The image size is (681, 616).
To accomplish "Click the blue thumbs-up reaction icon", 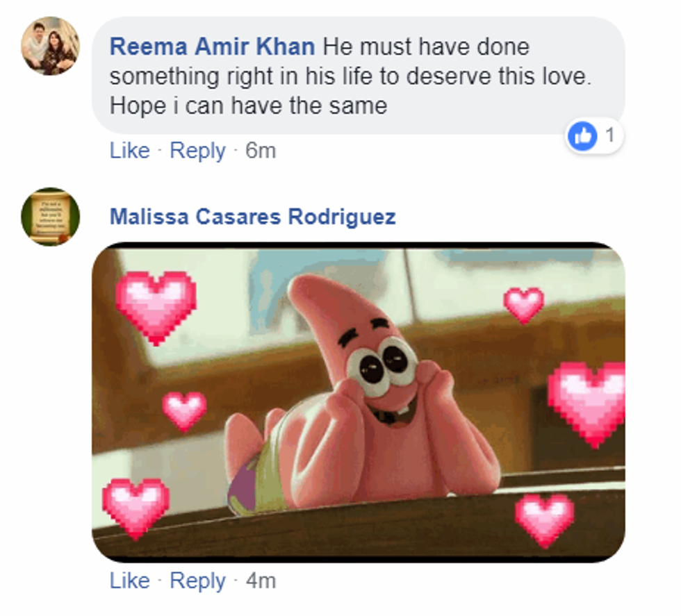I will 583,137.
